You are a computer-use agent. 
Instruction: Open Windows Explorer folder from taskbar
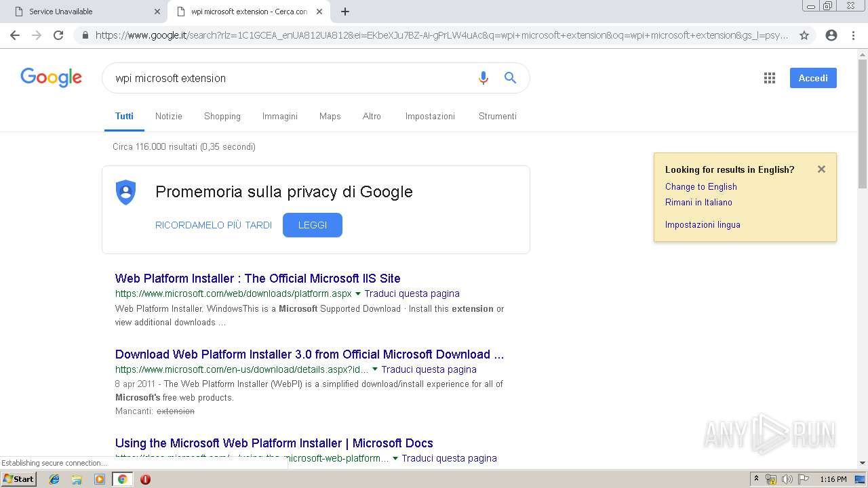(x=77, y=479)
